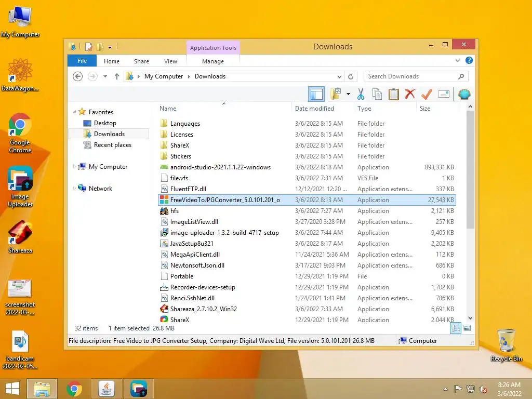Image resolution: width=532 pixels, height=399 pixels.
Task: Switch to details view in status bar
Action: pyautogui.click(x=456, y=328)
